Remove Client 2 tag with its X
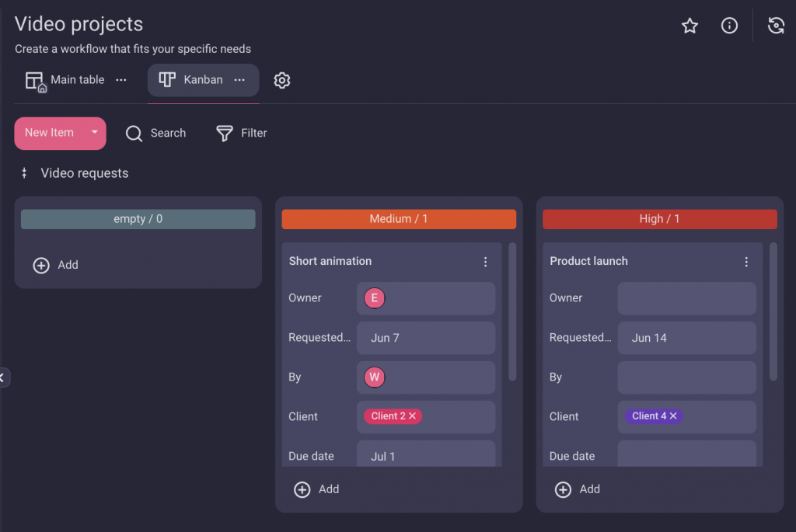 click(413, 416)
